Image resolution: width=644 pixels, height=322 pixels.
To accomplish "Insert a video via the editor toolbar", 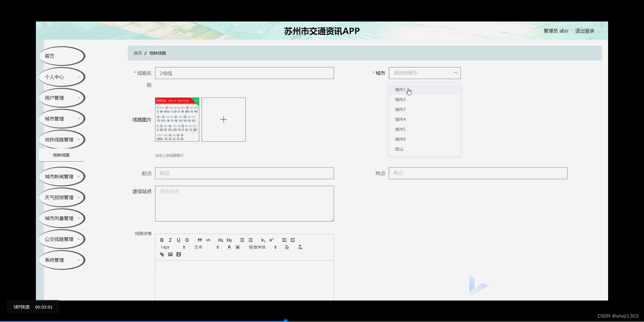I will (178, 254).
